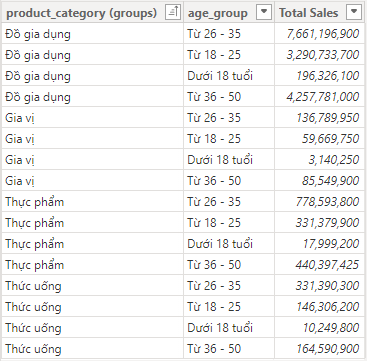Click the 196,326,100 sales cell
Viewport: 367px width, 361px height.
319,76
